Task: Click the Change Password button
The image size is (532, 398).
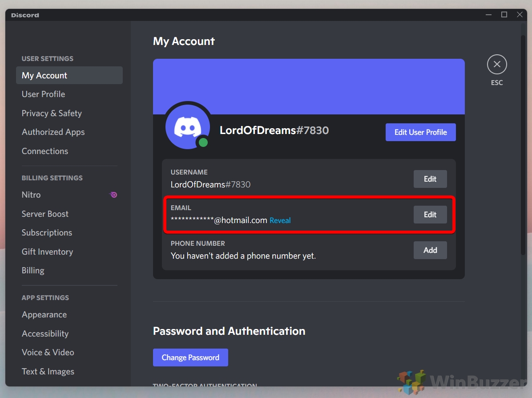Action: 190,357
